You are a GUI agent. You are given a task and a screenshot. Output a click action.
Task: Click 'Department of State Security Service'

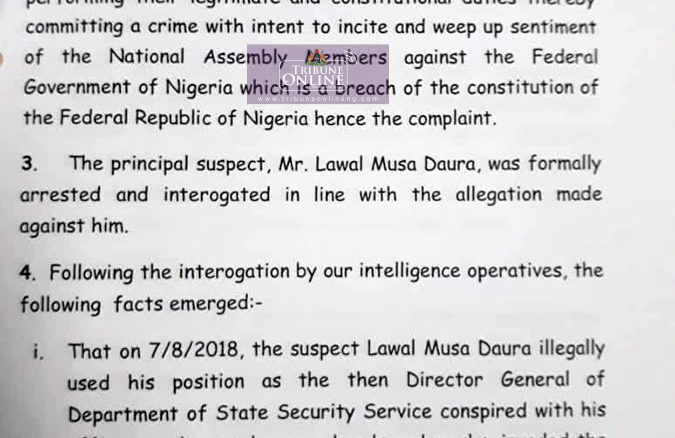pyautogui.click(x=250, y=413)
